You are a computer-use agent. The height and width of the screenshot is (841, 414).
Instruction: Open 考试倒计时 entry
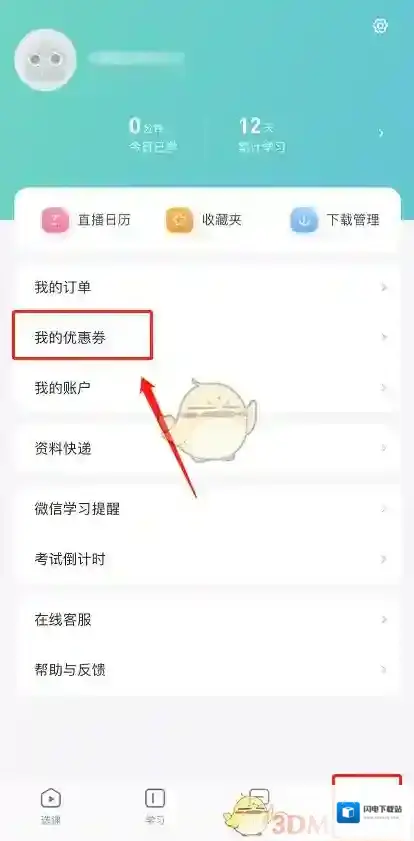pos(208,559)
